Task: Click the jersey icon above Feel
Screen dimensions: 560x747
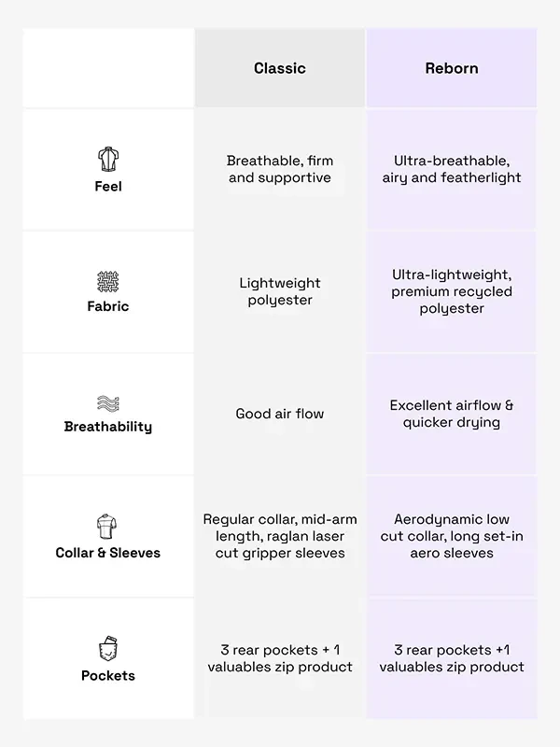Action: (108, 159)
